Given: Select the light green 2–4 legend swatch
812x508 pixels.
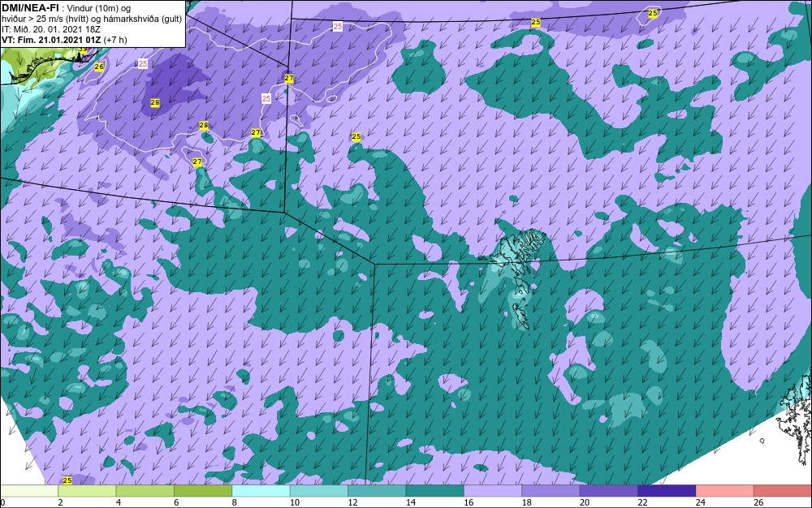Looking at the screenshot, I should (x=87, y=491).
